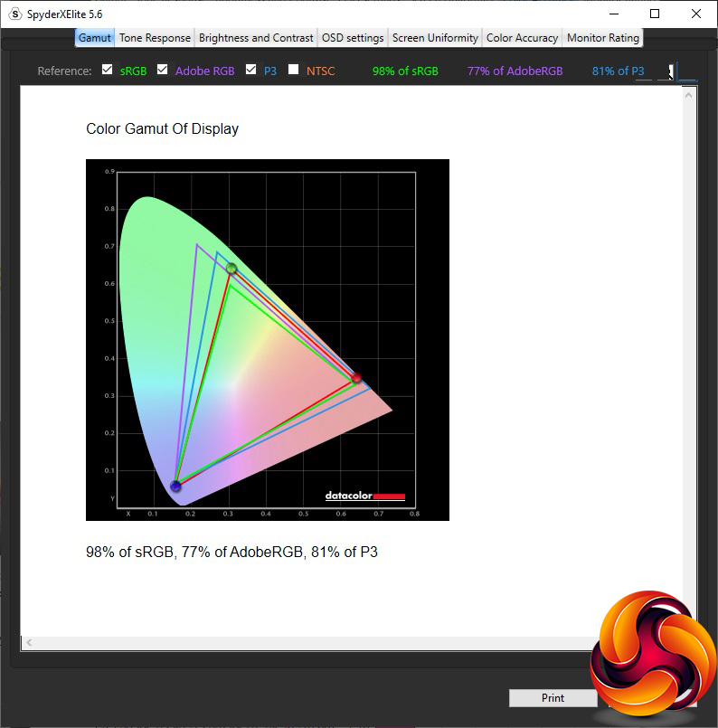Click the SpyderXElite app icon in title bar
The image size is (718, 728).
15,14
